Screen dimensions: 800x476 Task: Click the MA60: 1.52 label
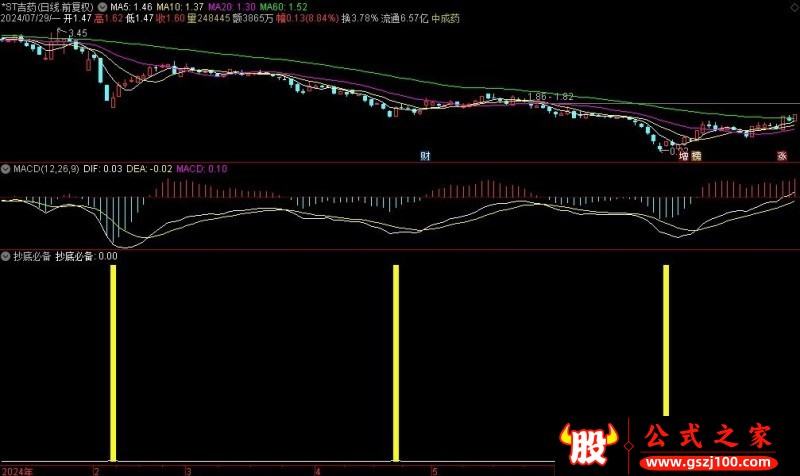[x=284, y=7]
